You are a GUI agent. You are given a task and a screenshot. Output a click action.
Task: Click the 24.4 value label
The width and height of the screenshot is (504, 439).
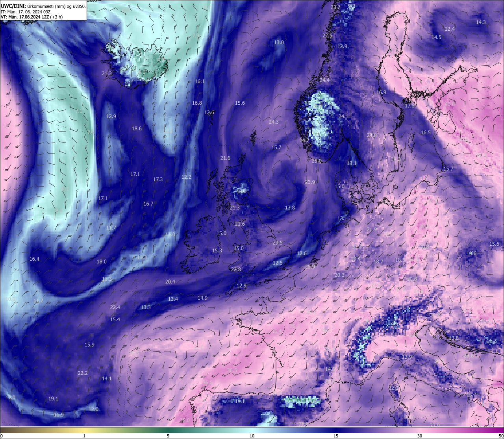(325, 80)
